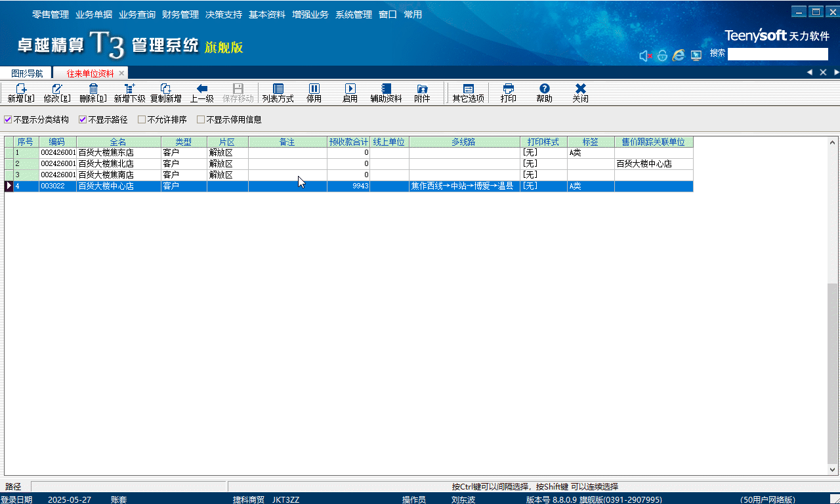The height and width of the screenshot is (504, 840).
Task: Click the 新增 (Add New) toolbar icon
Action: (21, 89)
